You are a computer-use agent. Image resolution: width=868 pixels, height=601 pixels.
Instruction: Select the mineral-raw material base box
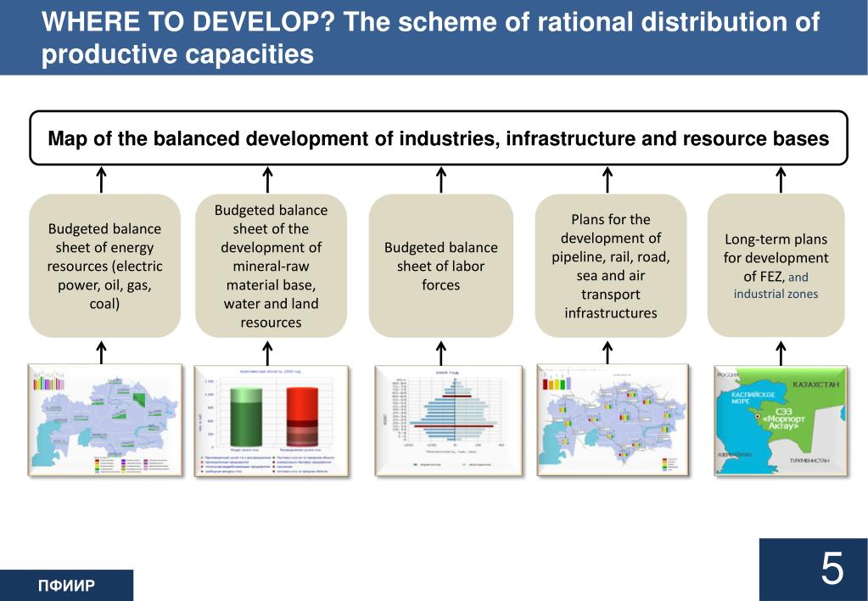tap(271, 266)
